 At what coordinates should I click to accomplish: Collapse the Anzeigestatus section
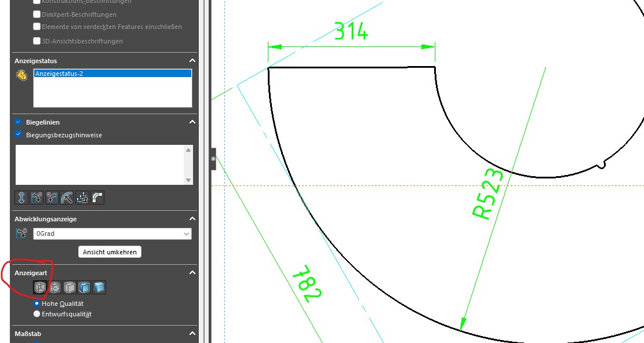(192, 61)
